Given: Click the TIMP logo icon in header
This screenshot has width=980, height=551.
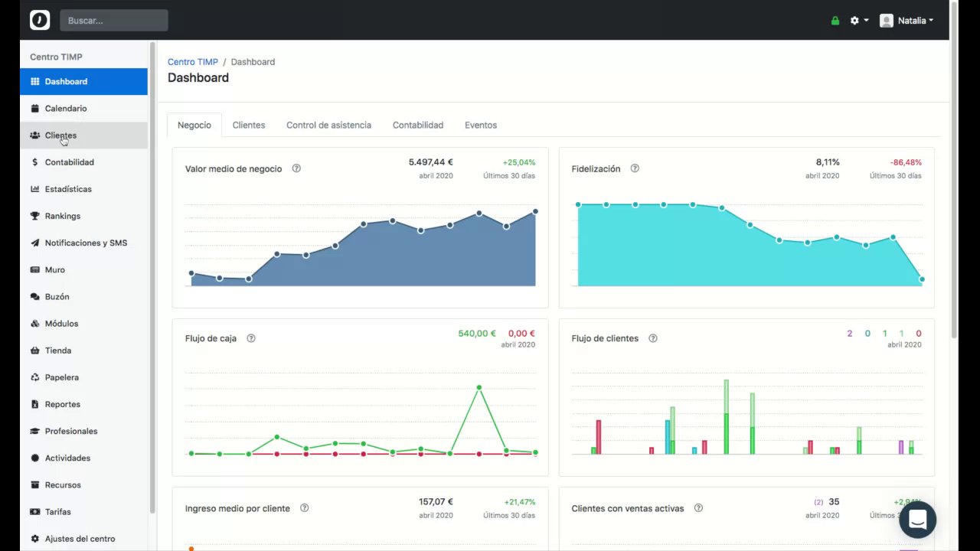Looking at the screenshot, I should [40, 20].
